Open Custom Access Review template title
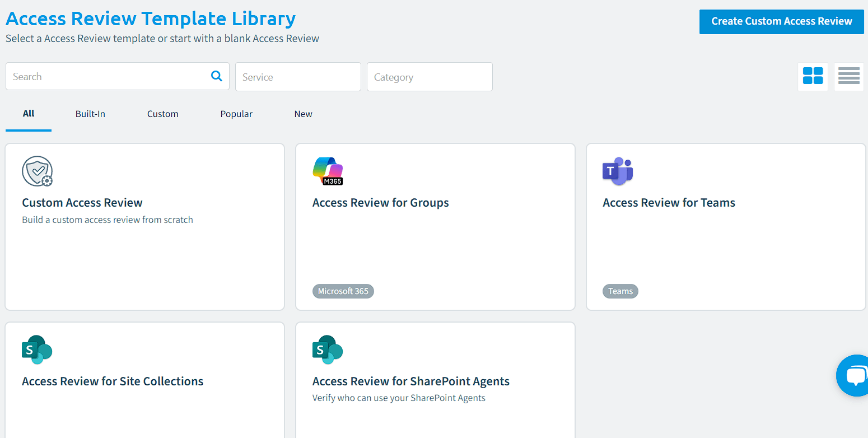868x438 pixels. point(82,203)
